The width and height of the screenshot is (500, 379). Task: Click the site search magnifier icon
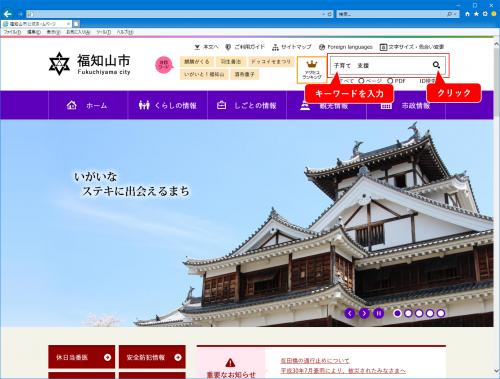[x=436, y=65]
